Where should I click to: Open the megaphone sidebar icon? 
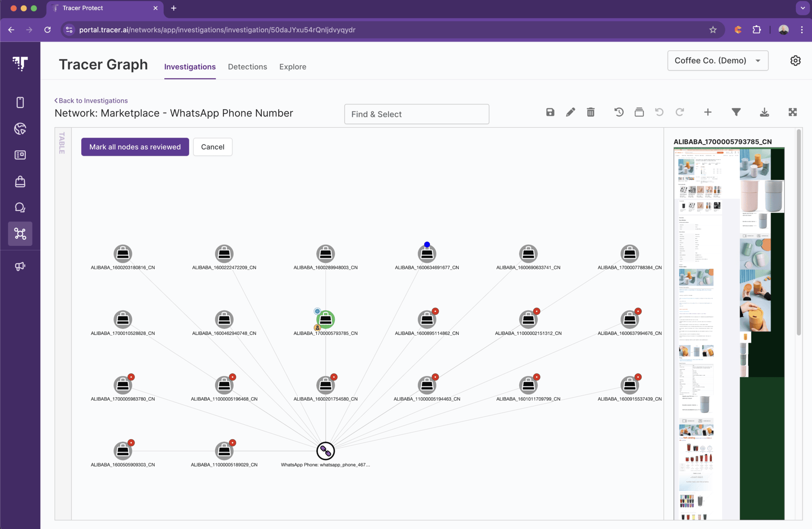click(x=20, y=267)
